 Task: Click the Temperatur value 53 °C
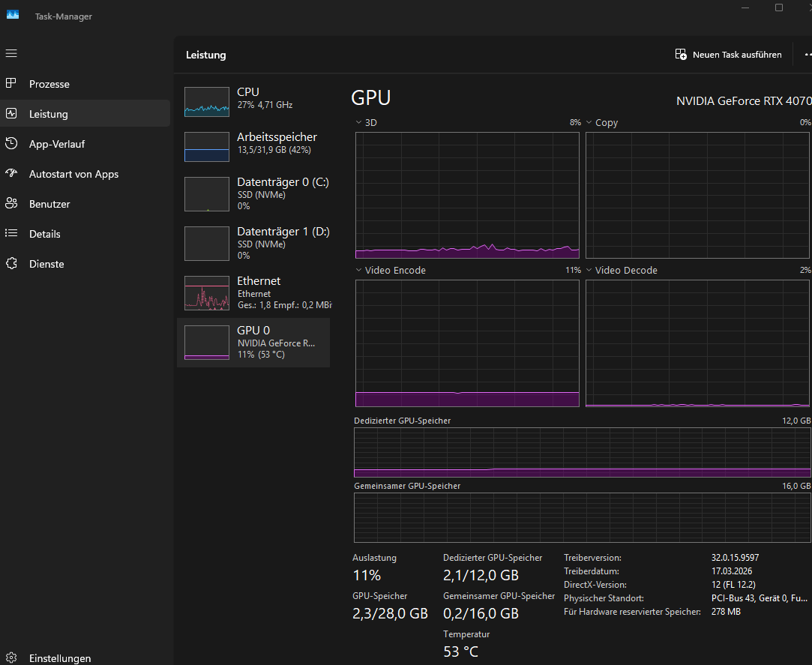(460, 652)
